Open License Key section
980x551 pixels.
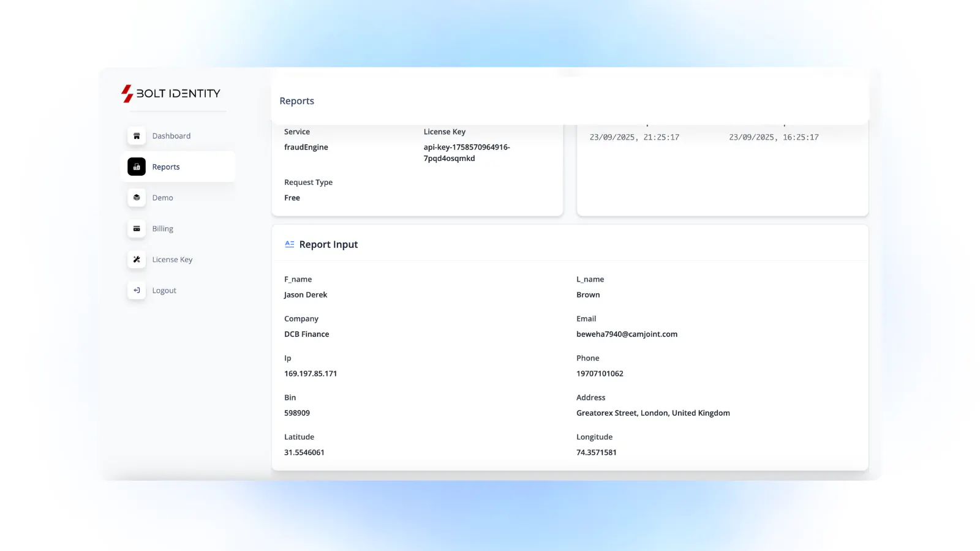coord(172,260)
